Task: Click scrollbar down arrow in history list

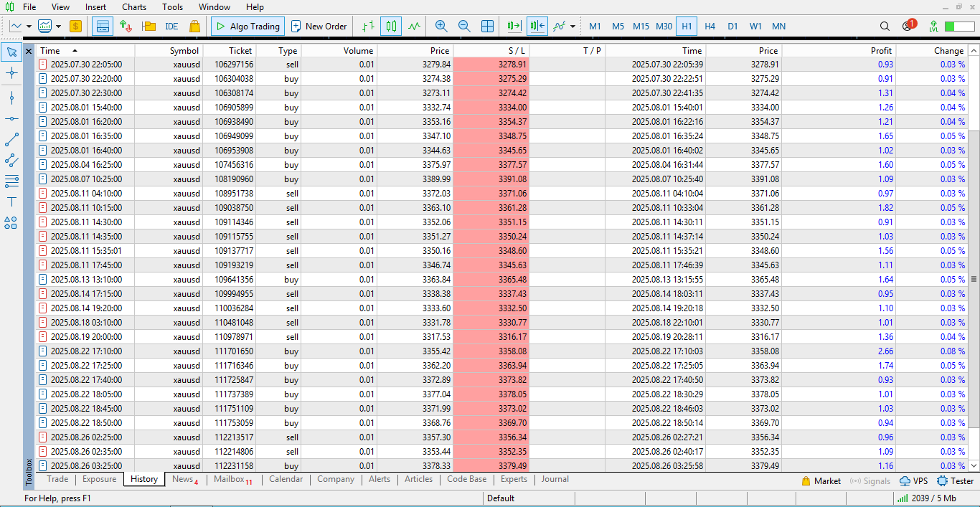Action: [x=974, y=466]
